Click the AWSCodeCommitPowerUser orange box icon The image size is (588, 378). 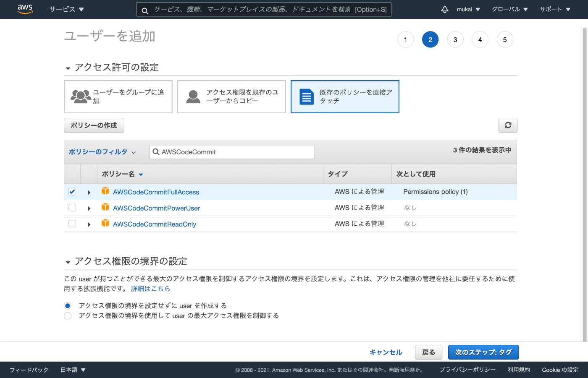coord(105,207)
